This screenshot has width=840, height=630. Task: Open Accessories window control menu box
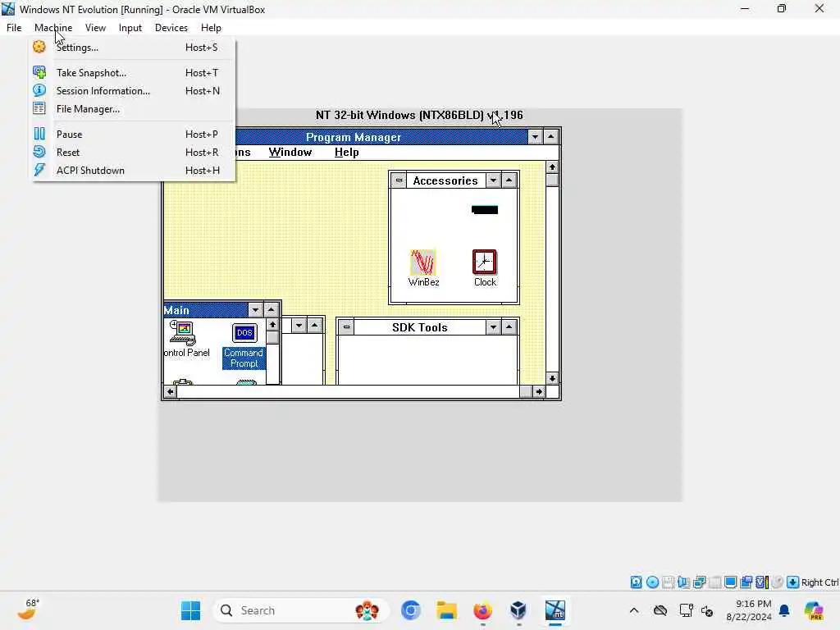tap(399, 180)
